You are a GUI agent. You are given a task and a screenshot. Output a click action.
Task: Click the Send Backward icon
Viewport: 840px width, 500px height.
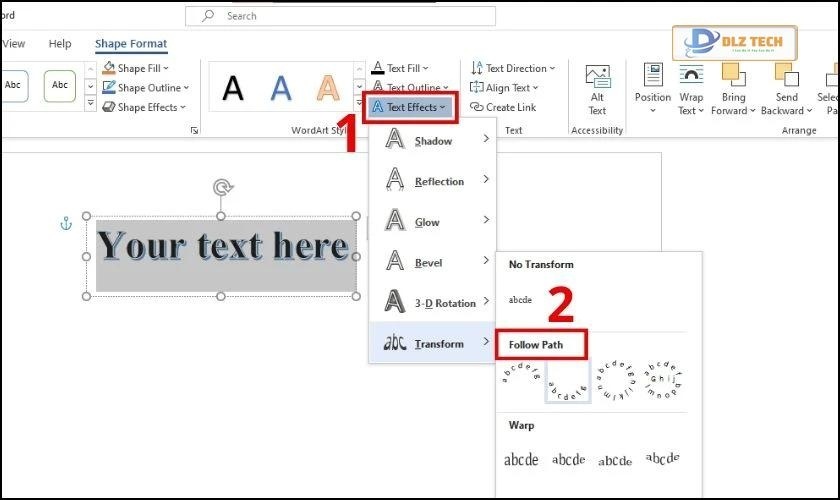pyautogui.click(x=786, y=76)
